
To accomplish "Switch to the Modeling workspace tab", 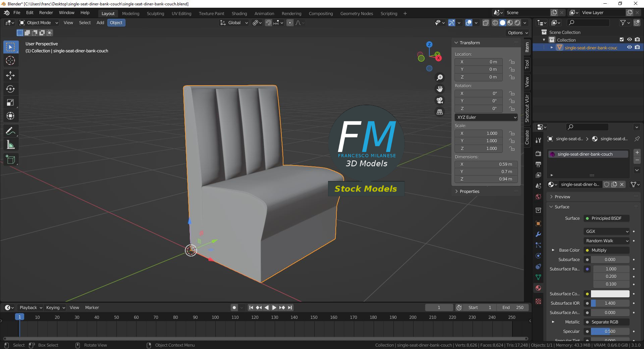I will [130, 14].
